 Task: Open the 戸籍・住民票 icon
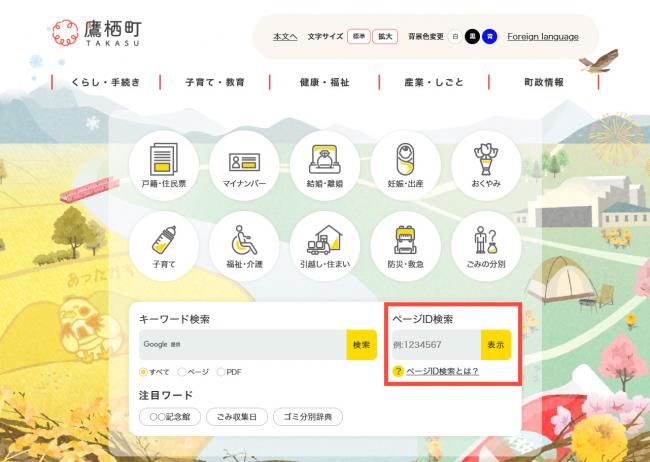[x=163, y=165]
